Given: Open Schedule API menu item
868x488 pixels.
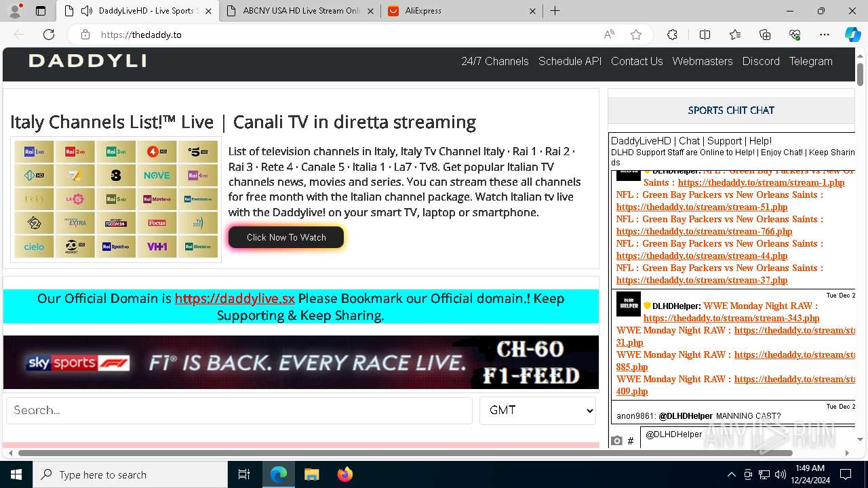Looking at the screenshot, I should pos(570,61).
